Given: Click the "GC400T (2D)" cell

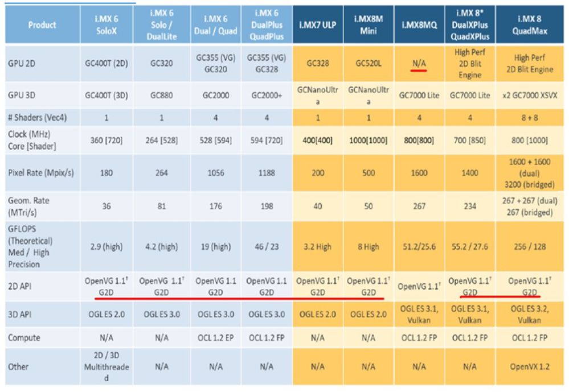Looking at the screenshot, I should [107, 64].
